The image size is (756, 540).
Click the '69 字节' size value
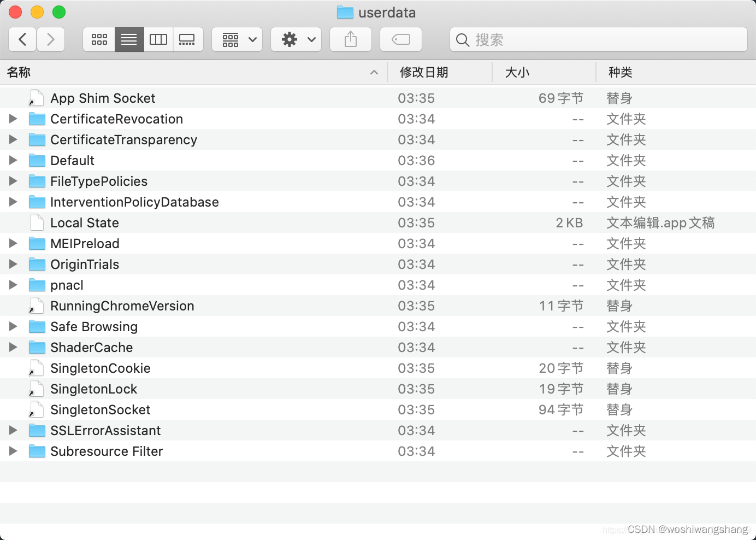(x=561, y=98)
